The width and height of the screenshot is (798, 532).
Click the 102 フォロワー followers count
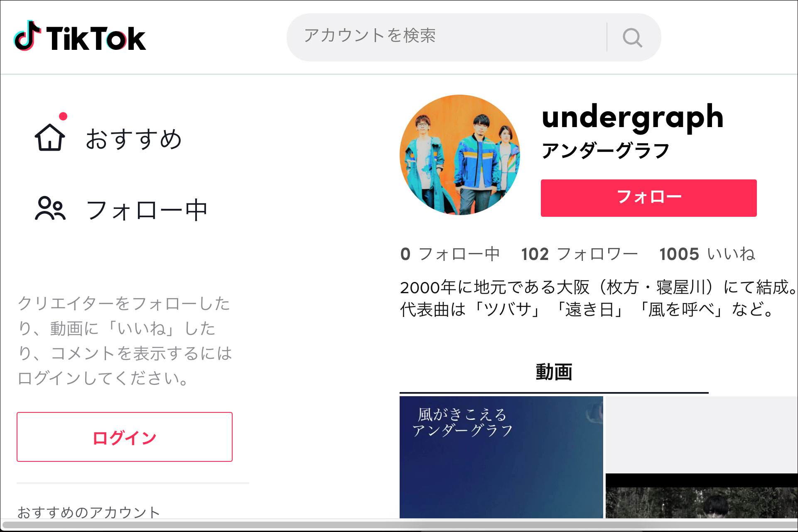point(579,254)
